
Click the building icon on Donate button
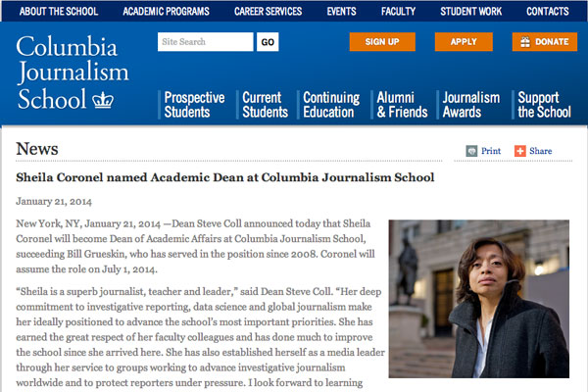coord(526,42)
